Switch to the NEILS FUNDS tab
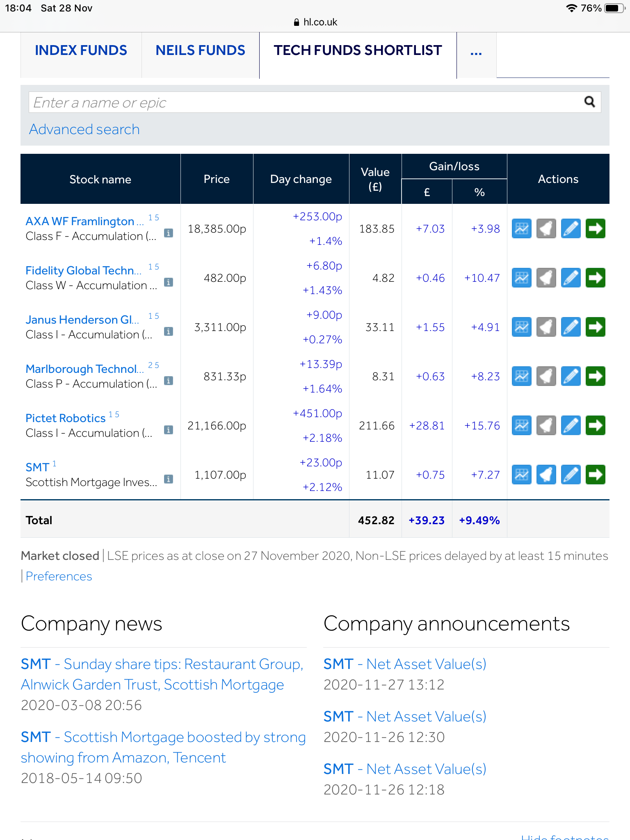 [x=200, y=50]
